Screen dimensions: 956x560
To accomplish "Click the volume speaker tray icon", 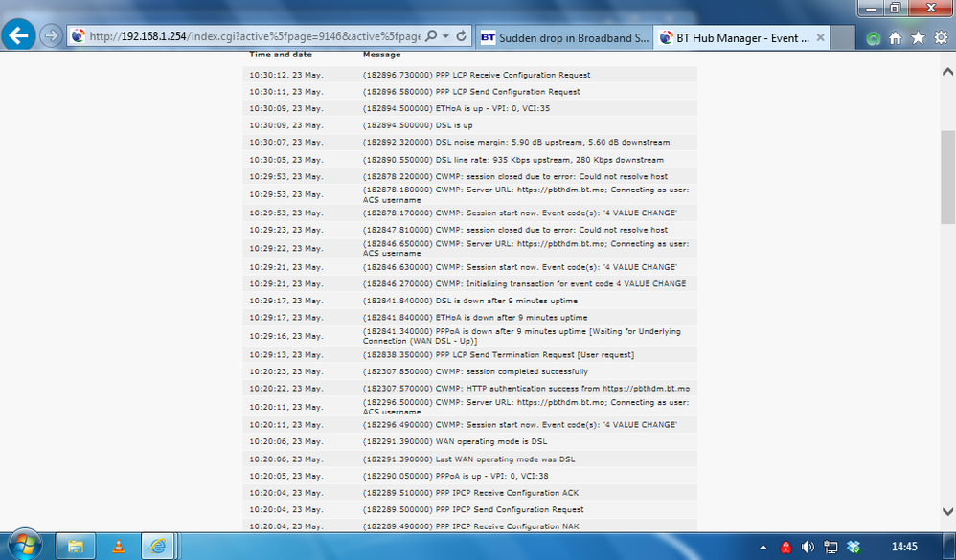I will [808, 548].
